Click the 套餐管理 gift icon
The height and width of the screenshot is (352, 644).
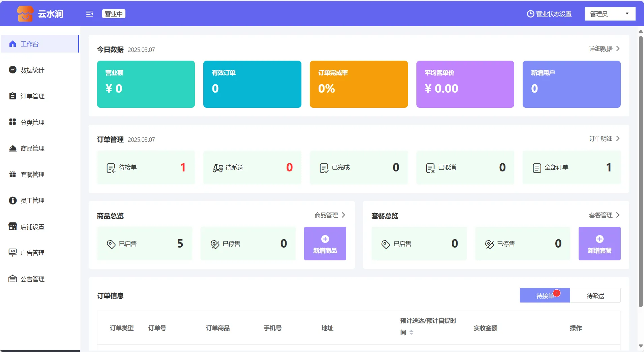pos(12,174)
